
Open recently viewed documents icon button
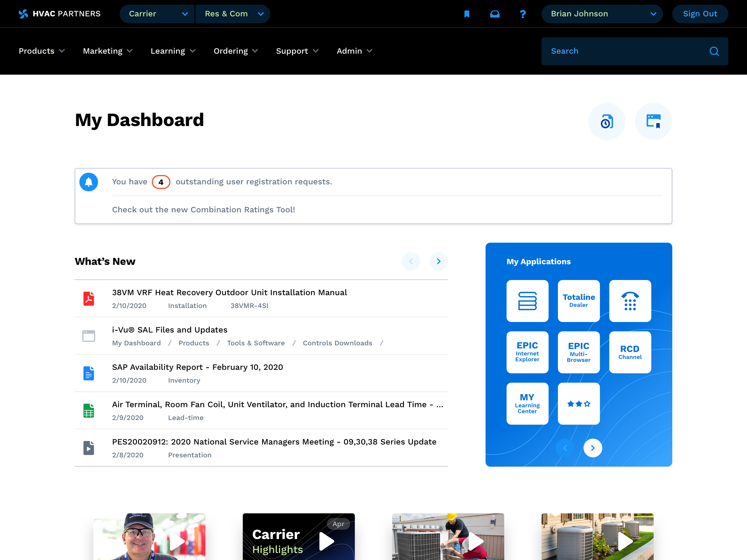click(x=607, y=122)
